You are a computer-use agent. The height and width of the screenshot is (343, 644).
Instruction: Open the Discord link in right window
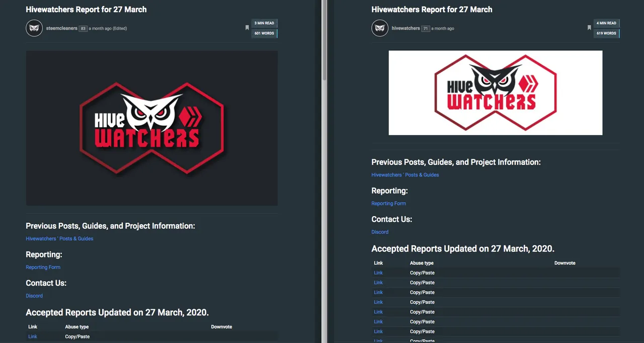(380, 232)
